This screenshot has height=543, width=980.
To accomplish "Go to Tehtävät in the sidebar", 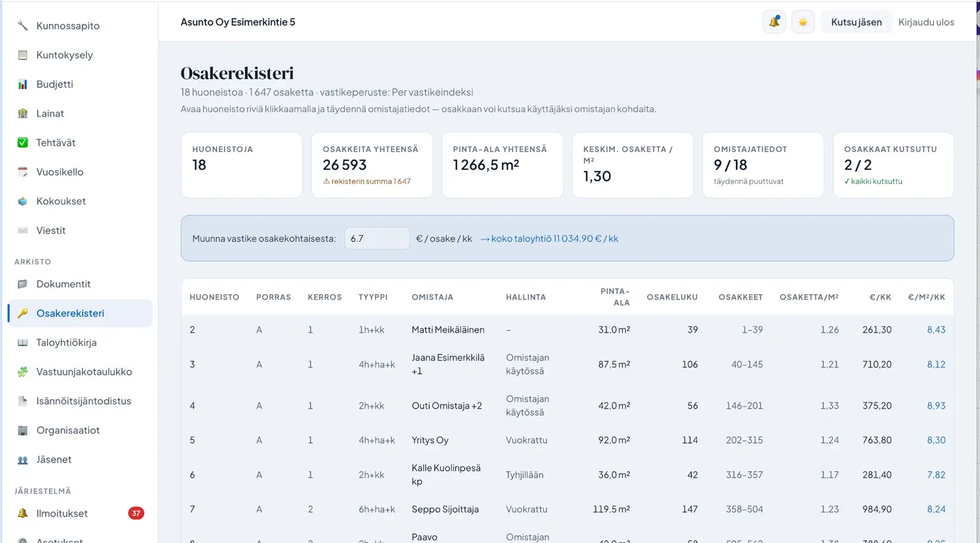I will [80, 143].
